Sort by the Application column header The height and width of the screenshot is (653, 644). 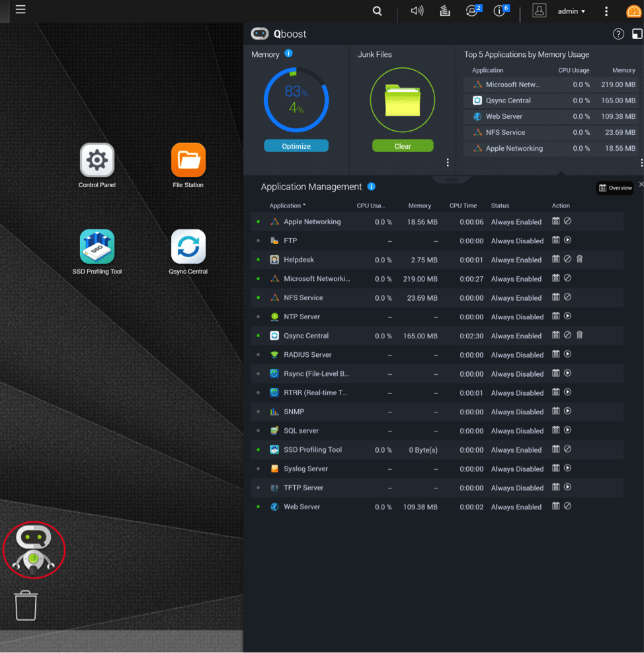pyautogui.click(x=287, y=206)
